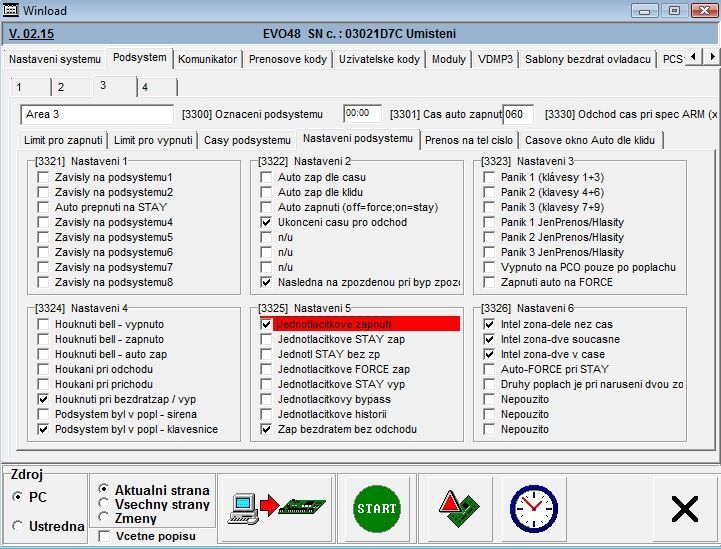Click the Winload app icon in title bar
Screen dimensions: 721x549
click(12, 10)
